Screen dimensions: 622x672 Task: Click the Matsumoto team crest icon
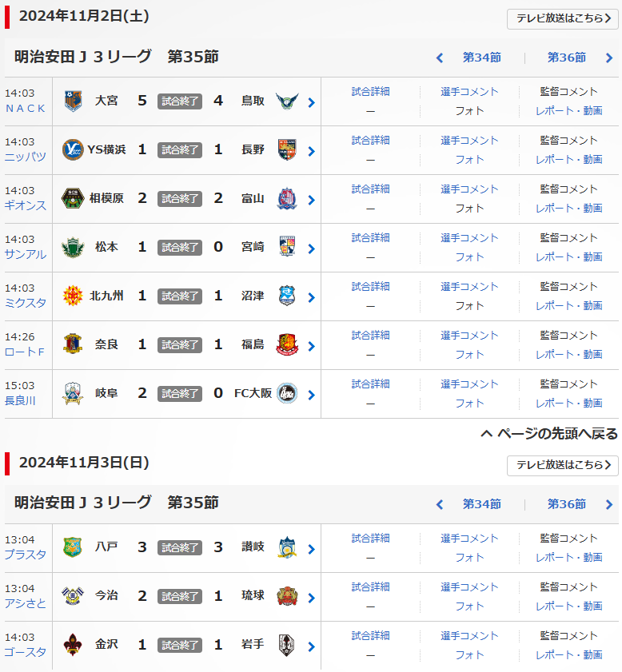click(73, 248)
